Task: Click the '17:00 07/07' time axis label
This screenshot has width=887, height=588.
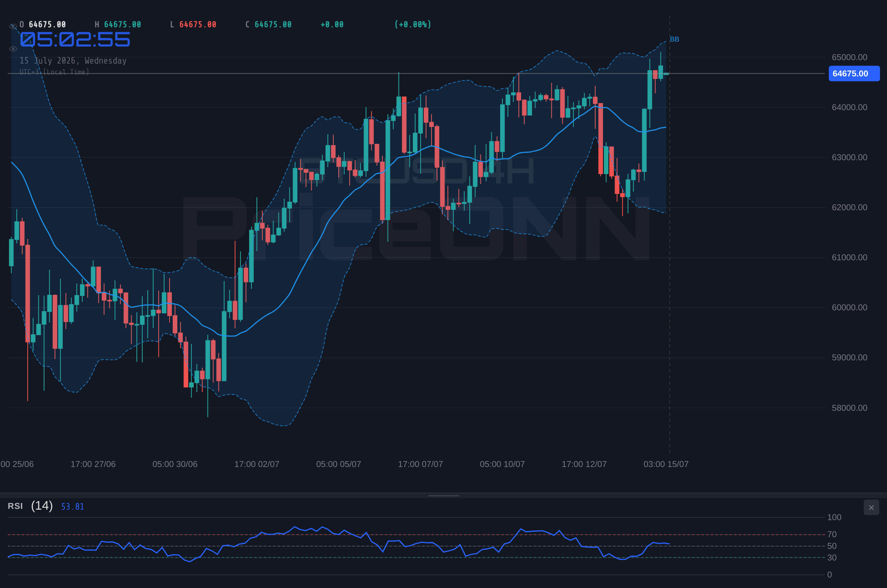Action: click(x=421, y=464)
